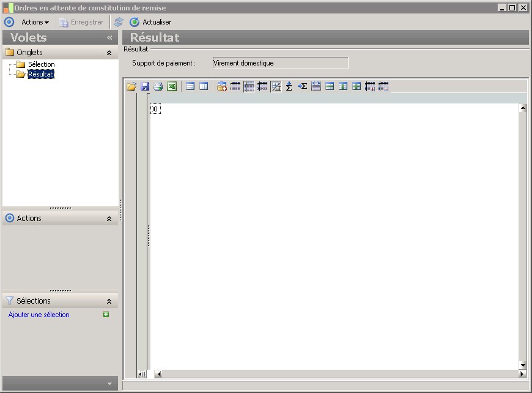Click the small left-arrow splitter button at grid bottom
532x393 pixels.
coord(142,374)
